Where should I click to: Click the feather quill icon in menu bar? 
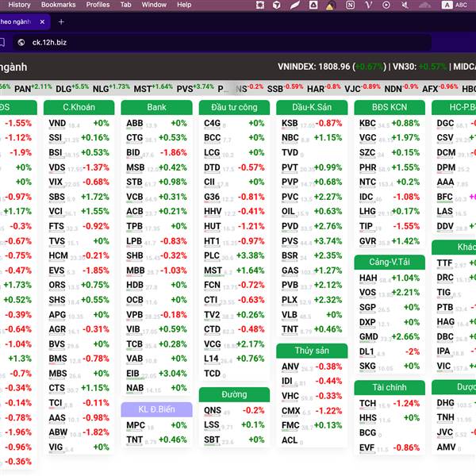point(295,5)
